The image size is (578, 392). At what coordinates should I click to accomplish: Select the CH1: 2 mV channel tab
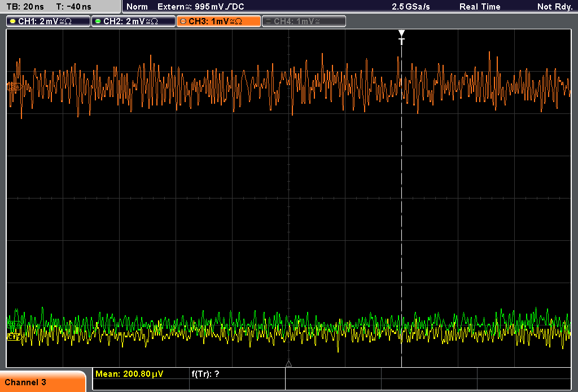tap(49, 21)
